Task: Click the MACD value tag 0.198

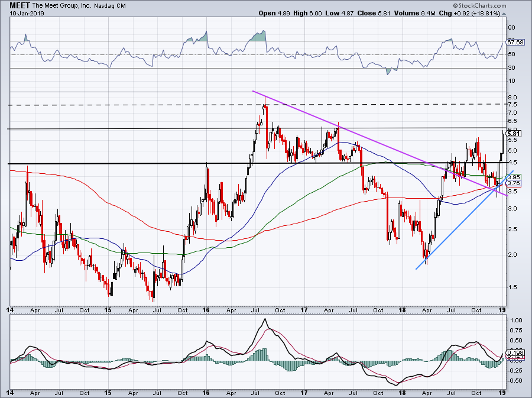Action: (515, 353)
